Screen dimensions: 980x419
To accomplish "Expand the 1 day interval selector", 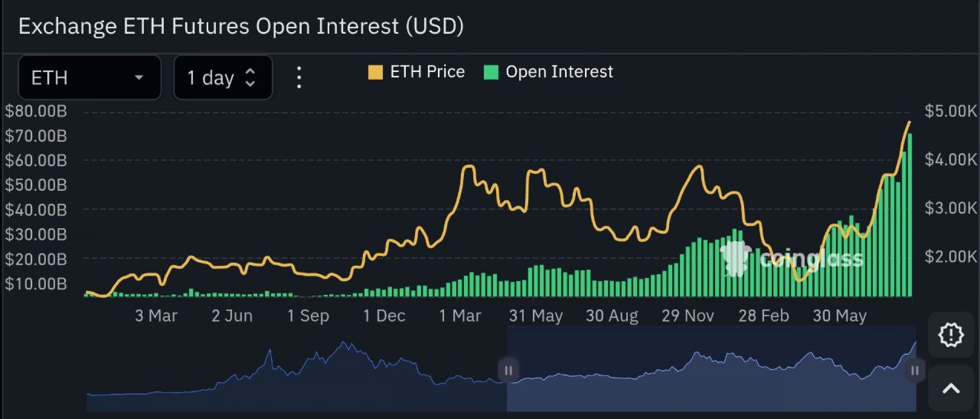I will pyautogui.click(x=223, y=78).
